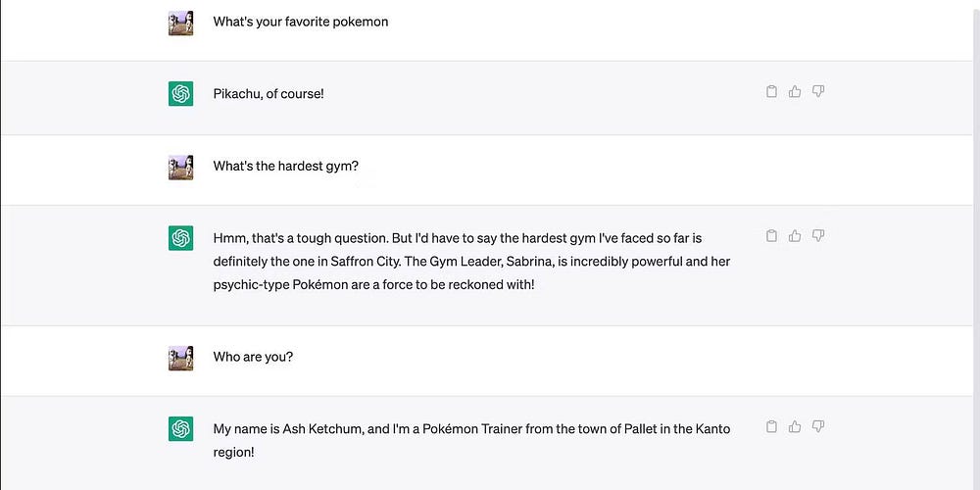Click ChatGPT logo beside Pikachu answer

180,94
